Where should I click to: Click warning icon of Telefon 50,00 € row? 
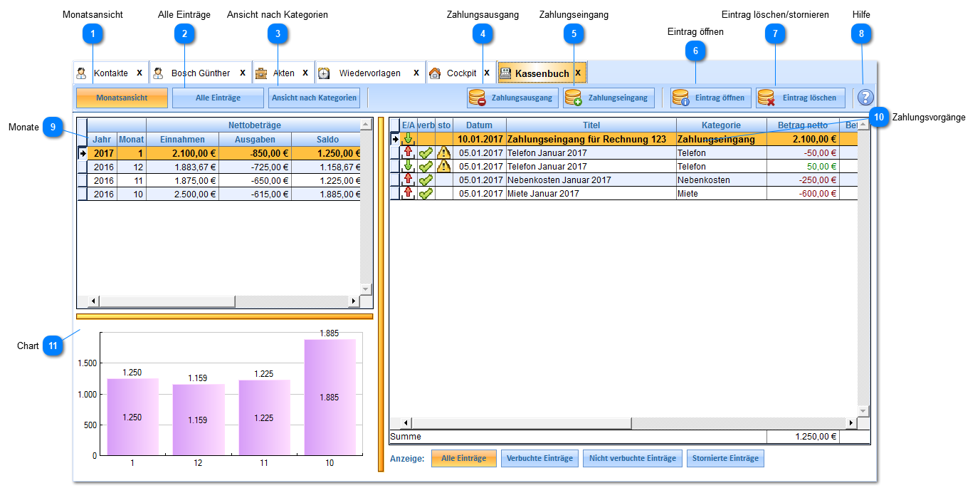click(444, 166)
